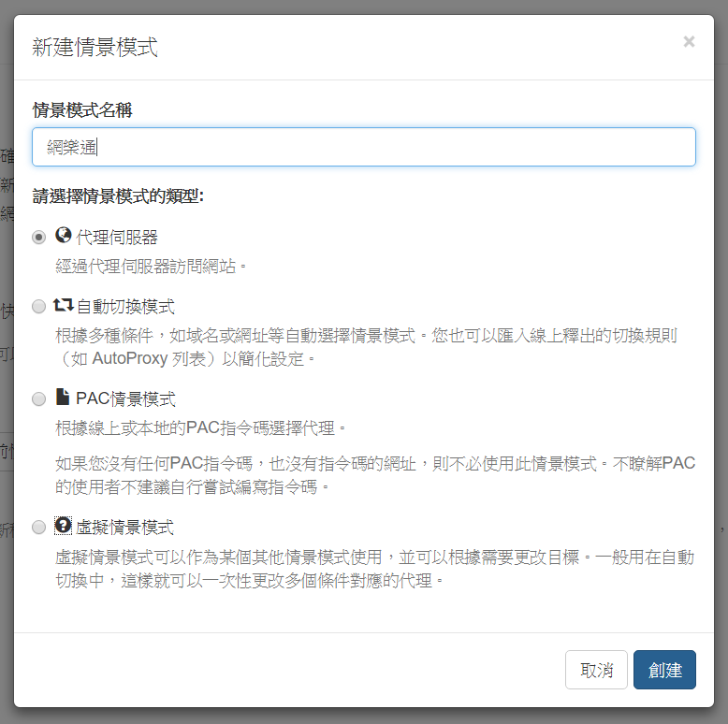Click the retweet arrows icon for 自動切換模式

[63, 304]
